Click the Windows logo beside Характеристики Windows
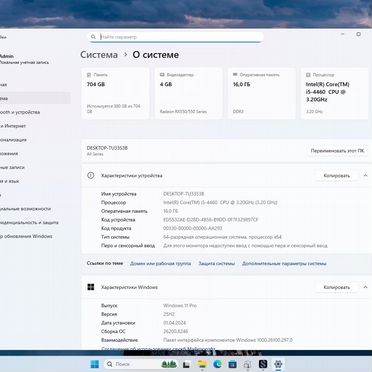Screen dimensions: 372x372 pos(91,287)
